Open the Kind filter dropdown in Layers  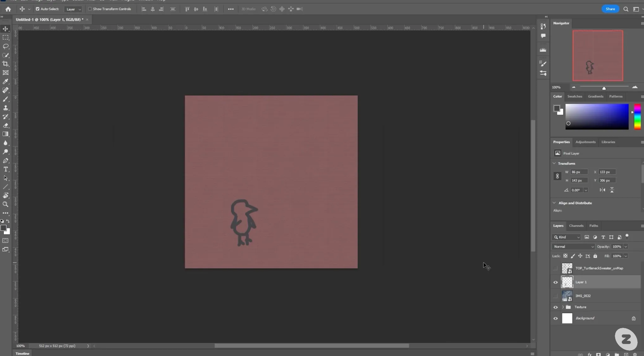click(x=566, y=237)
